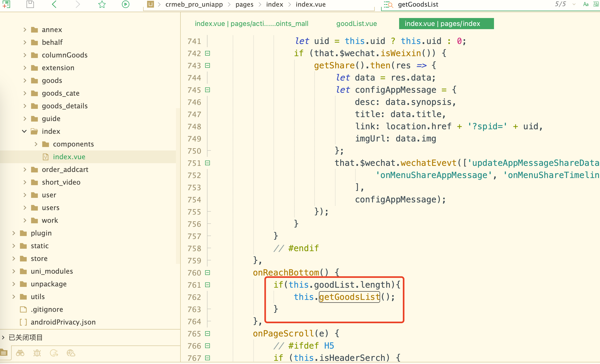Expand the behalf folder
Screen dimensions: 600x364
coord(25,42)
